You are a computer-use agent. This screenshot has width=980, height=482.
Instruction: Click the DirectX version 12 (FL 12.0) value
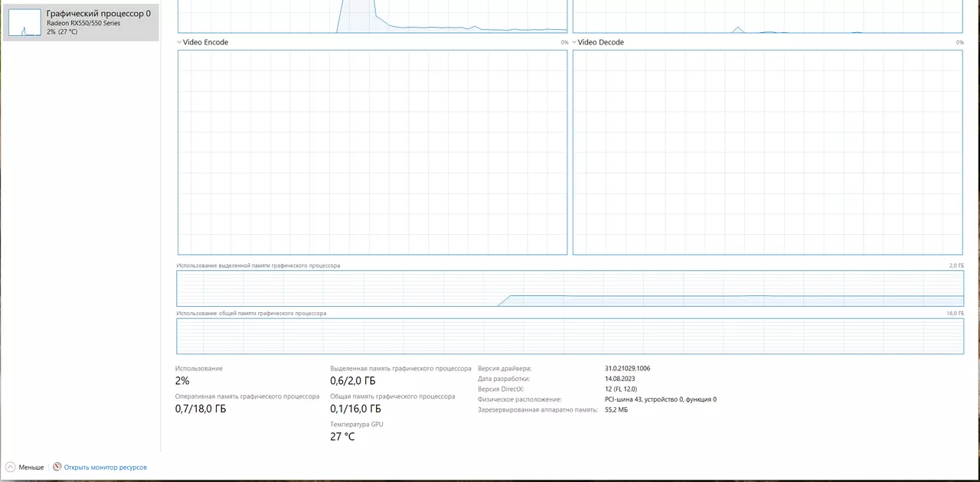pos(620,389)
